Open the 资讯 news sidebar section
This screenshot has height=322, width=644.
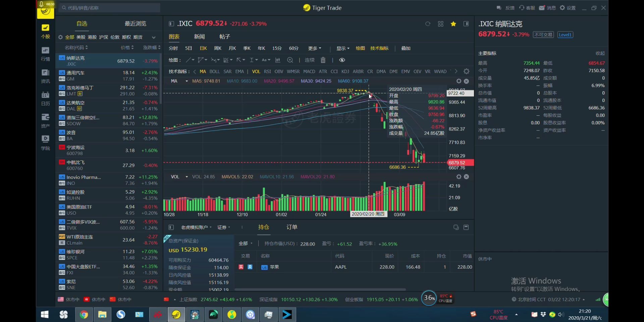(45, 76)
